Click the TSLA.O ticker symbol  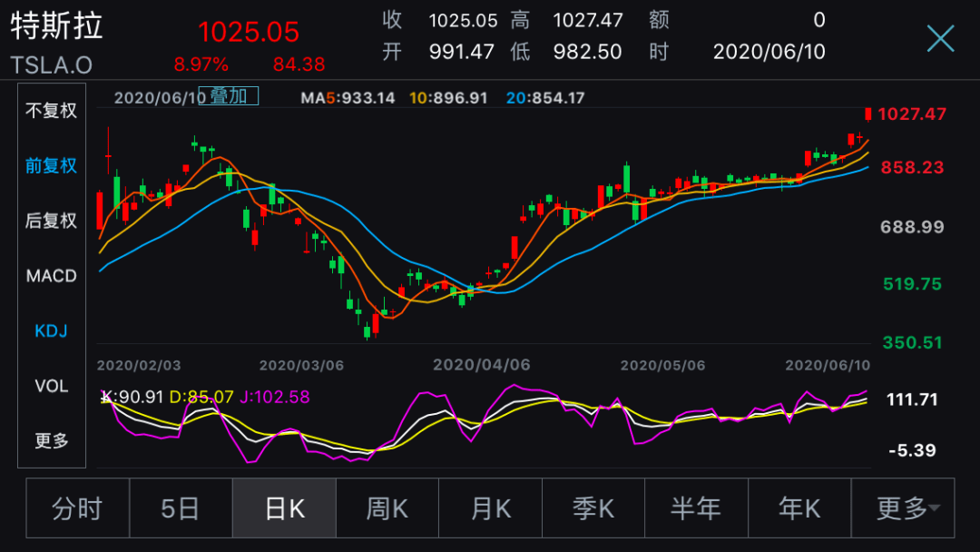[x=52, y=64]
